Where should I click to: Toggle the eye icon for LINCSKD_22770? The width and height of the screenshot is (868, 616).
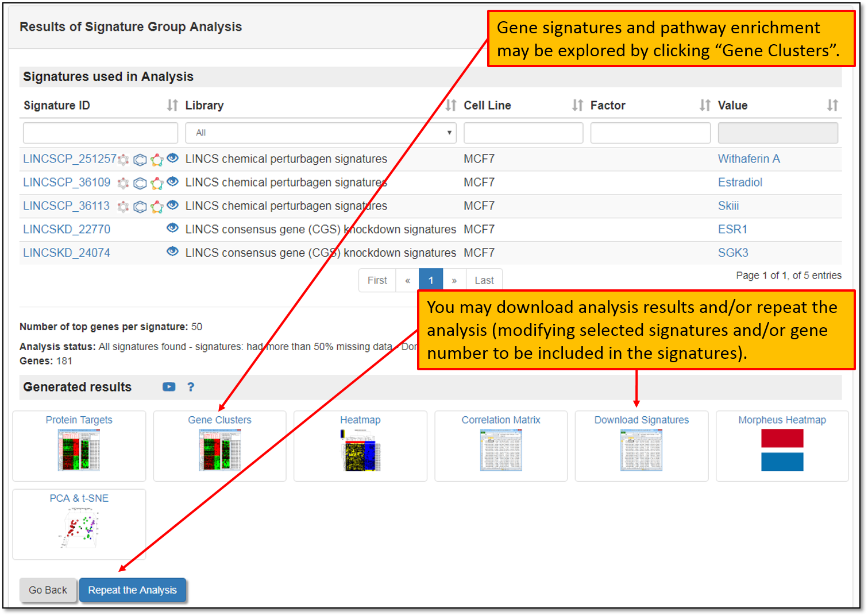pyautogui.click(x=172, y=228)
